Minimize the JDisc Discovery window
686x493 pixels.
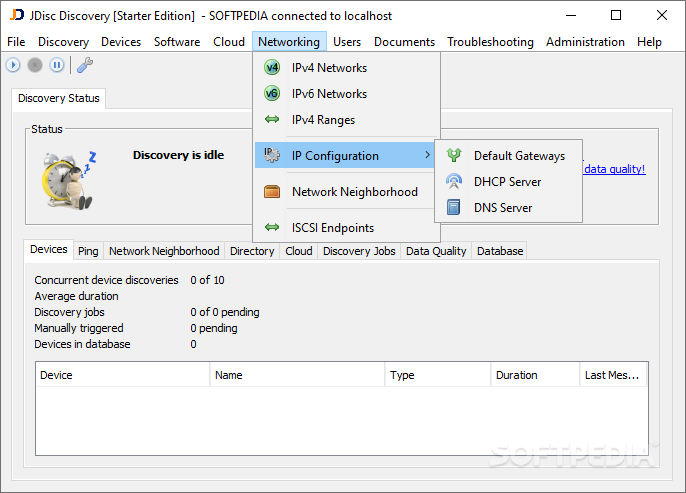[571, 15]
